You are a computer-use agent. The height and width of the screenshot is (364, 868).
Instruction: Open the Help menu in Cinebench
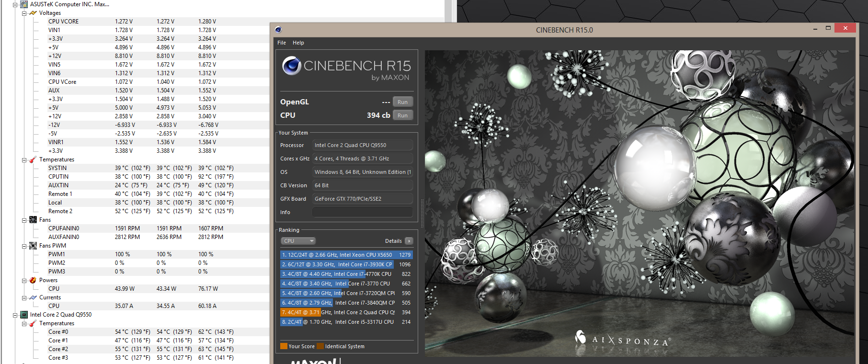[x=298, y=43]
